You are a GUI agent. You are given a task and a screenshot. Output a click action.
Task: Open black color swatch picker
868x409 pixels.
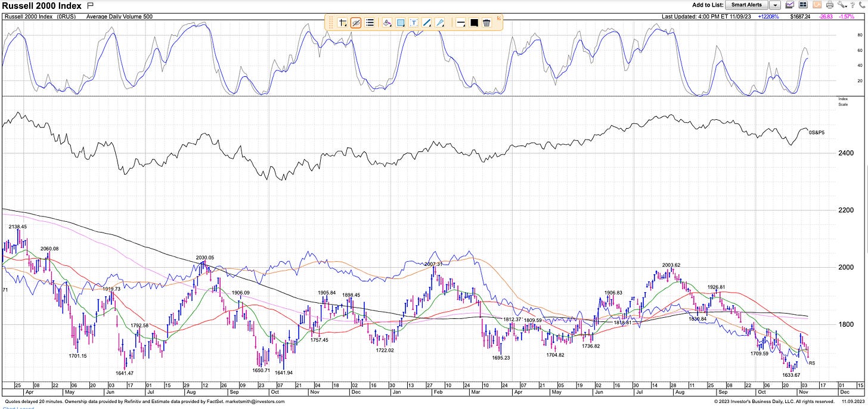[x=474, y=23]
